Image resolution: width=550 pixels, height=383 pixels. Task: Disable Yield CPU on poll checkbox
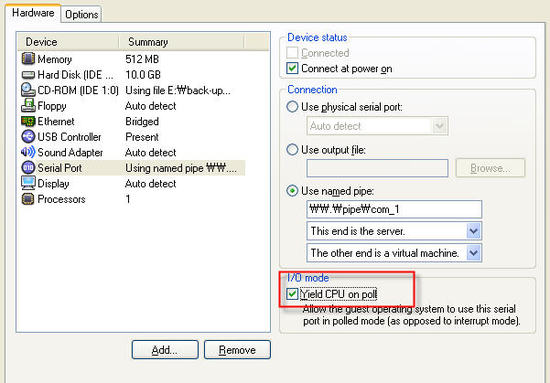pos(292,294)
